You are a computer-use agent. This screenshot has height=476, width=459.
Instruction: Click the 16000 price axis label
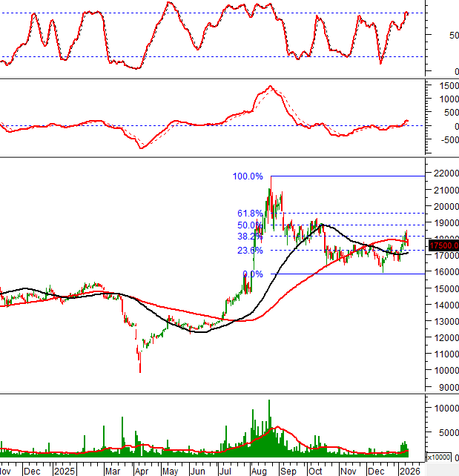point(443,272)
